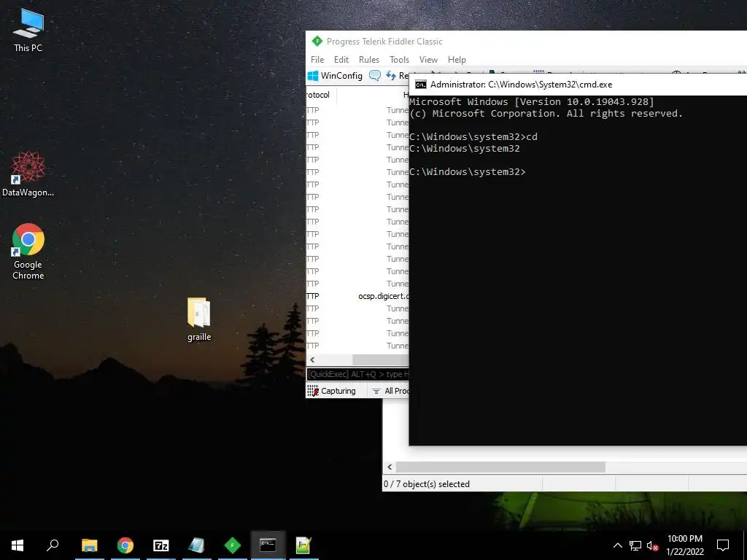This screenshot has height=560, width=747.
Task: Click the Command Prompt title bar icon
Action: coord(421,85)
